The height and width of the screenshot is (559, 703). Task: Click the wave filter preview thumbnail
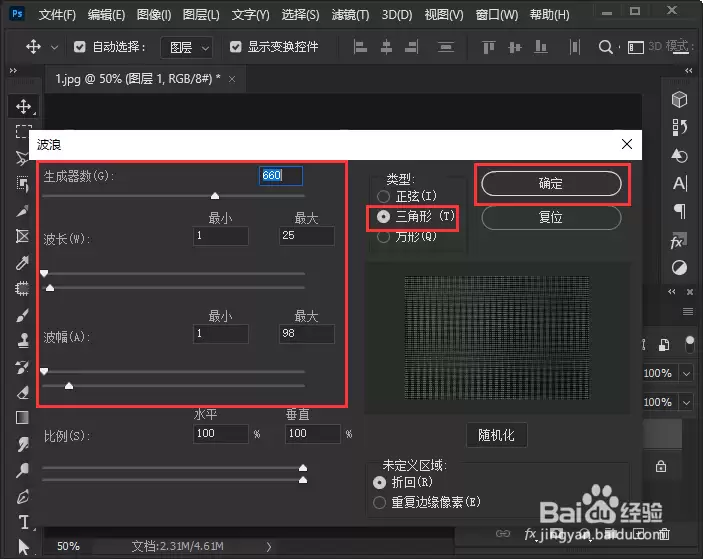pyautogui.click(x=497, y=338)
